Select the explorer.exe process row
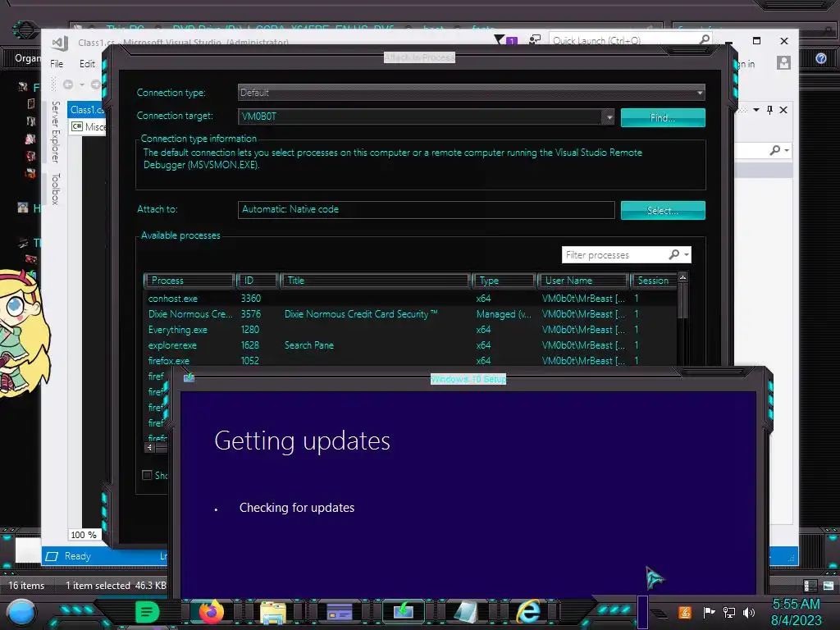Viewport: 840px width, 630px height. click(411, 345)
